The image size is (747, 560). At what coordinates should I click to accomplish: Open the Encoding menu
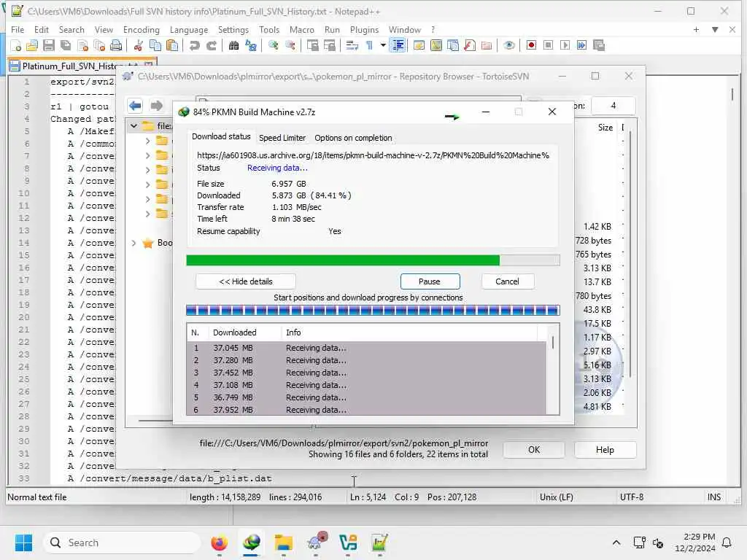coord(141,29)
